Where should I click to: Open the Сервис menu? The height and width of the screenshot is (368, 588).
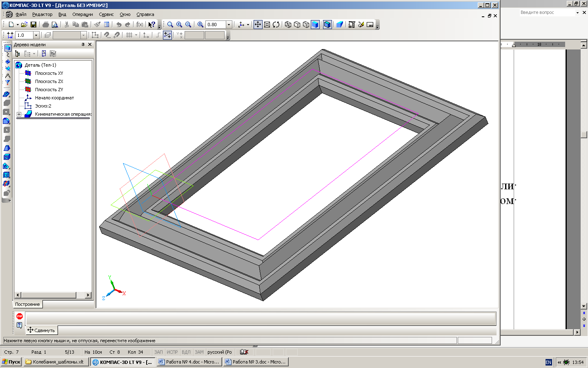[x=106, y=14]
